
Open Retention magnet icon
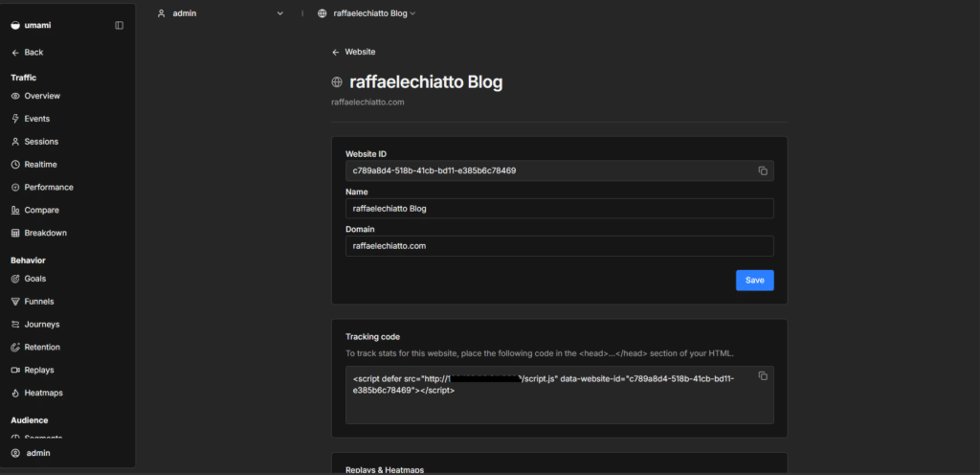tap(15, 347)
